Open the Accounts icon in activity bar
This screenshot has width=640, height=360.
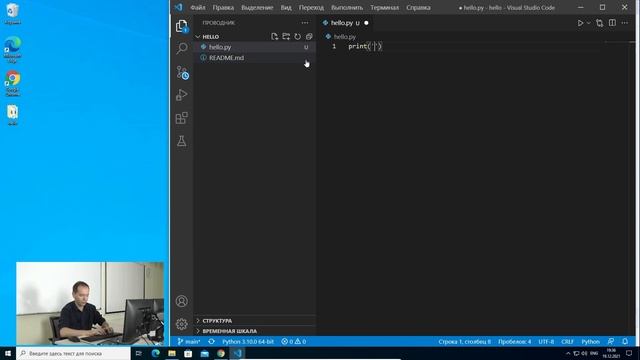(x=182, y=301)
